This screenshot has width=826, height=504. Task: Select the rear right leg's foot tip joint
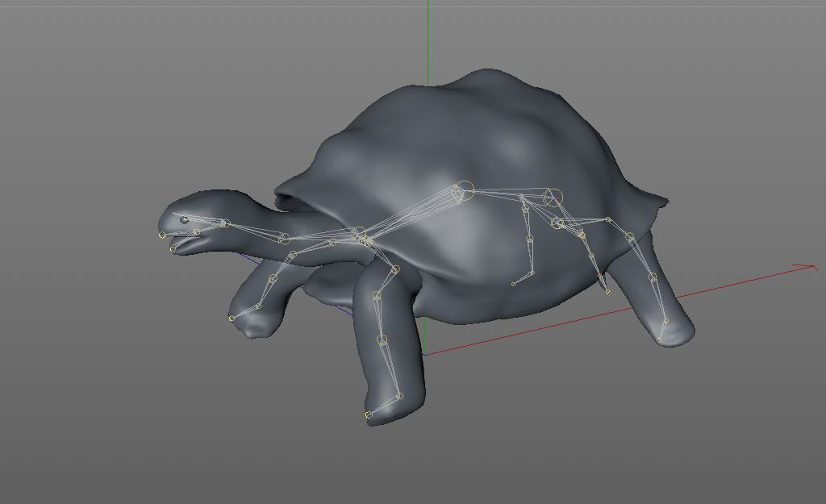pos(660,340)
